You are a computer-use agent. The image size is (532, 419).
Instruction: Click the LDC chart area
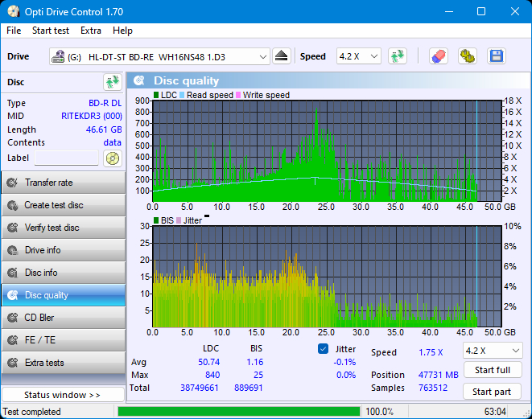click(x=327, y=151)
